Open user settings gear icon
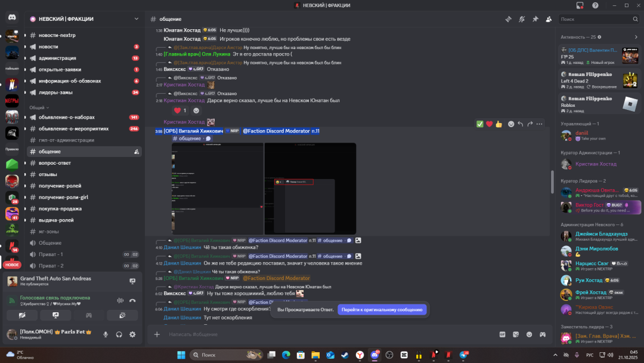The image size is (644, 363). pos(132,335)
